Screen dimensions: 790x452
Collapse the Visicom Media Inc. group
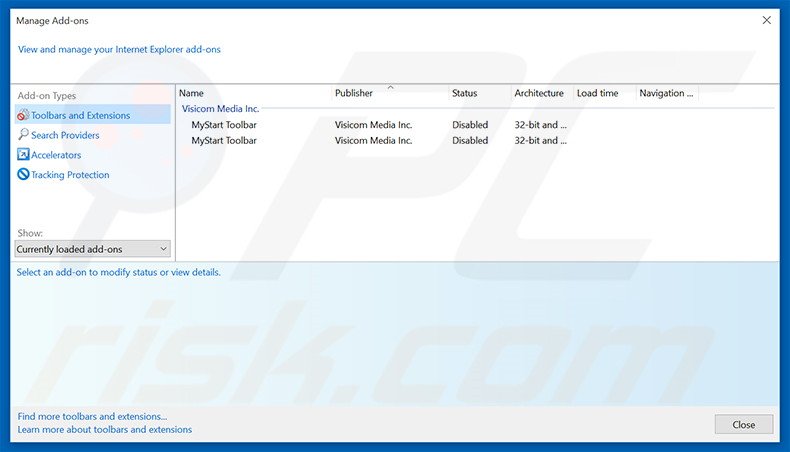point(220,108)
